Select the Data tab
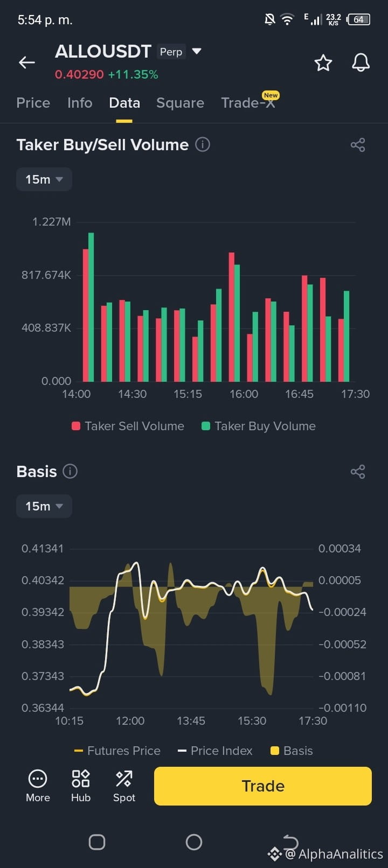Viewport: 388px width, 868px height. point(124,103)
